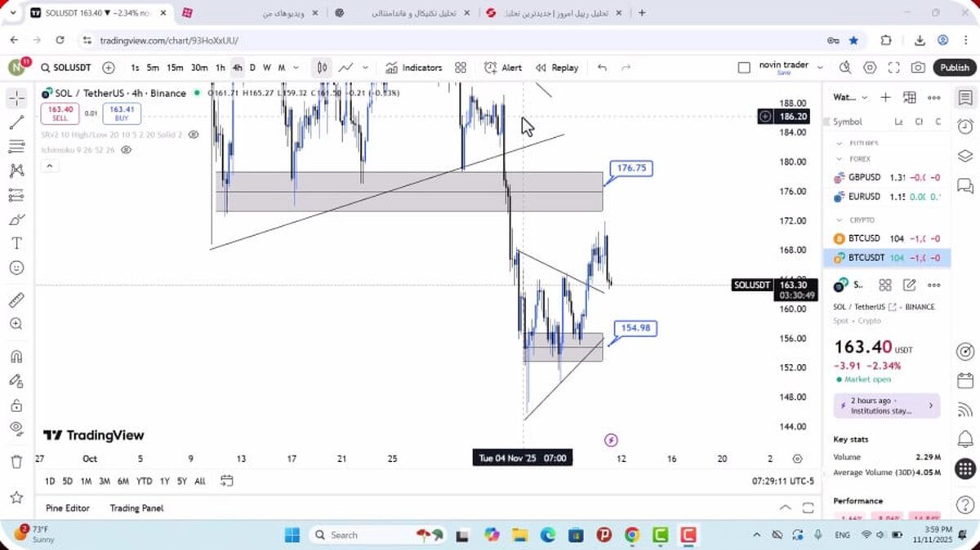Open the Indicators dialog
Screen dimensions: 980x550
(x=413, y=68)
